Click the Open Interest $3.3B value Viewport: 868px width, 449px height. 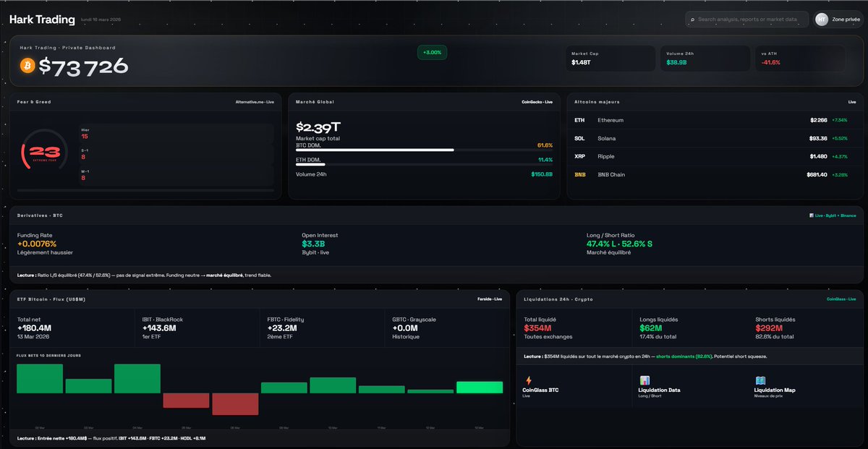click(314, 244)
